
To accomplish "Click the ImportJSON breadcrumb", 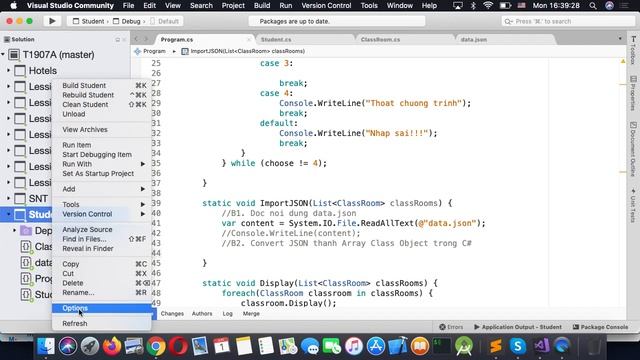I will (x=243, y=51).
